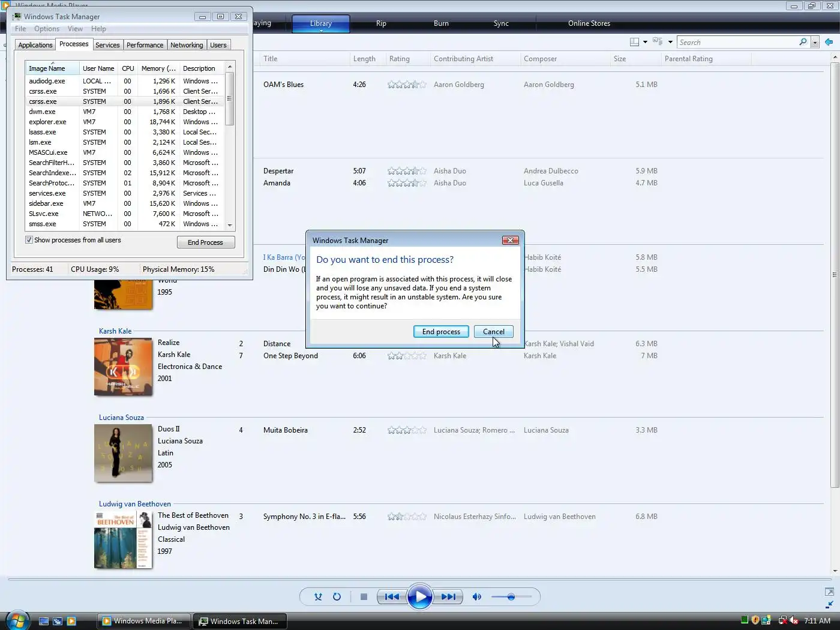Viewport: 840px width, 630px height.
Task: Click the blue back arrow icon
Action: click(829, 42)
